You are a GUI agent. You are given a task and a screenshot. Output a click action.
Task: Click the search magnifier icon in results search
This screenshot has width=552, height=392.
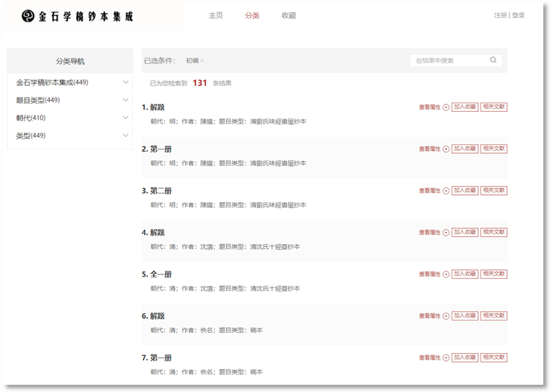[493, 61]
